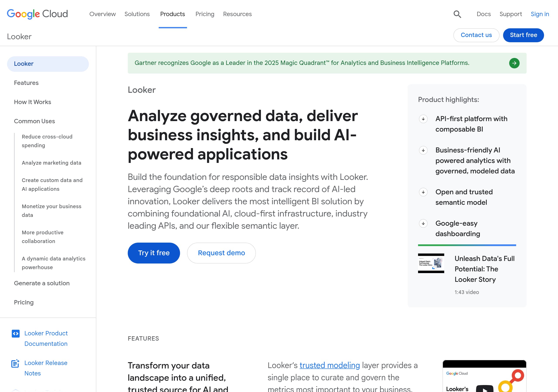Switch to the Products tab
Image resolution: width=558 pixels, height=392 pixels.
[172, 14]
